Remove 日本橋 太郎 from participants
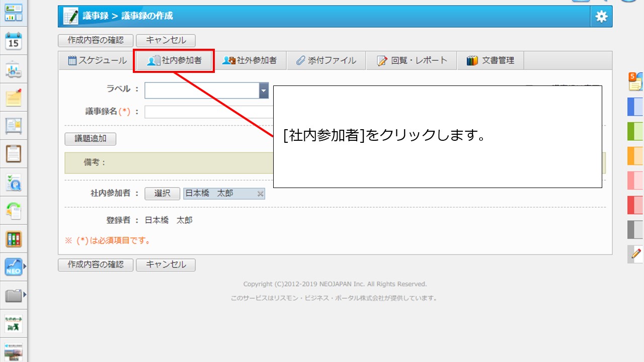This screenshot has height=362, width=644. point(260,194)
